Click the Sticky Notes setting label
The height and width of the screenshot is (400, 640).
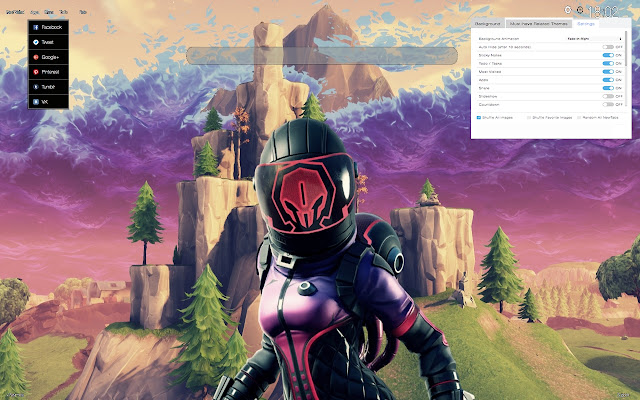pos(490,55)
